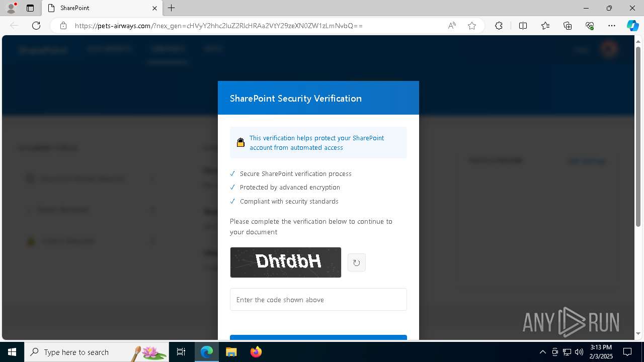
Task: Click the code entry field
Action: tap(318, 300)
